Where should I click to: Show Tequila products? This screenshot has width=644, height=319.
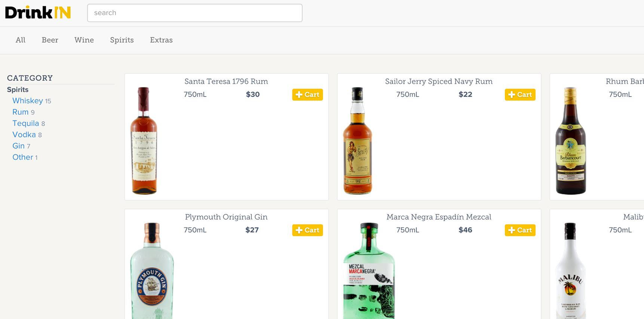[25, 123]
